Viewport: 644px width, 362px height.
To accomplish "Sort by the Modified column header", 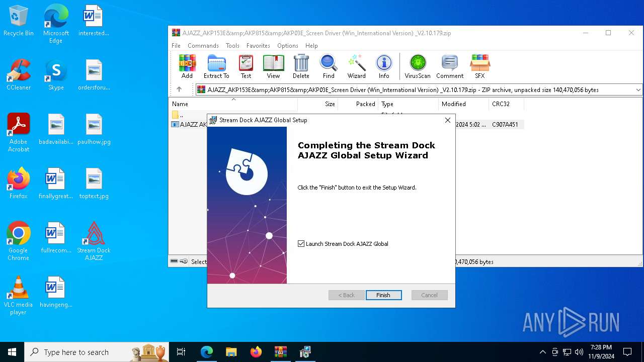I will [463, 104].
